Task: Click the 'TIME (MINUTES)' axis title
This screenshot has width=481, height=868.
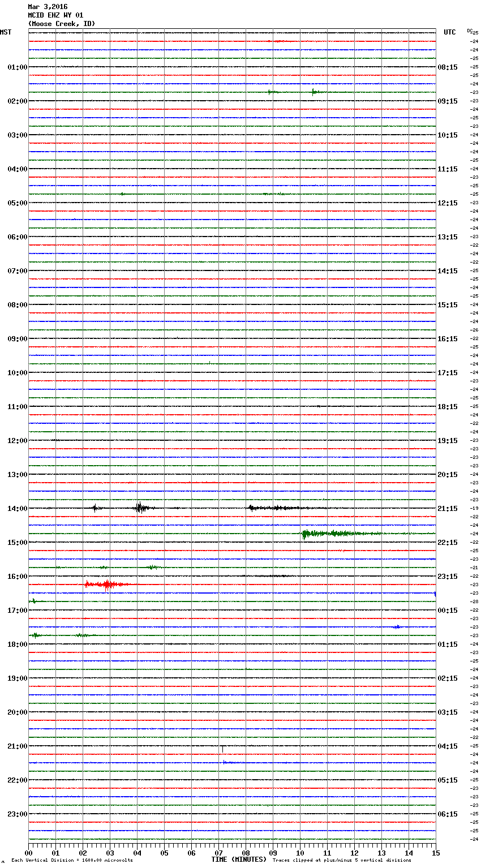Action: [x=239, y=860]
